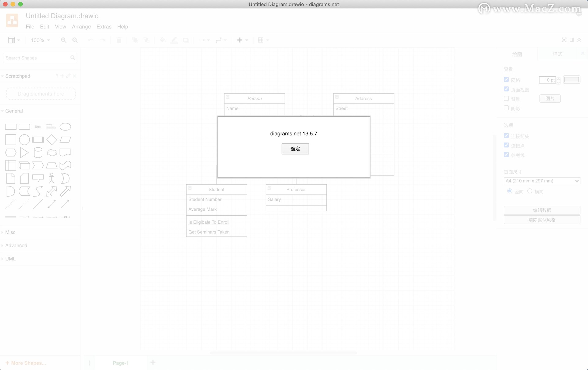The height and width of the screenshot is (370, 588).
Task: Click the zoom out magnifier icon
Action: 74,40
